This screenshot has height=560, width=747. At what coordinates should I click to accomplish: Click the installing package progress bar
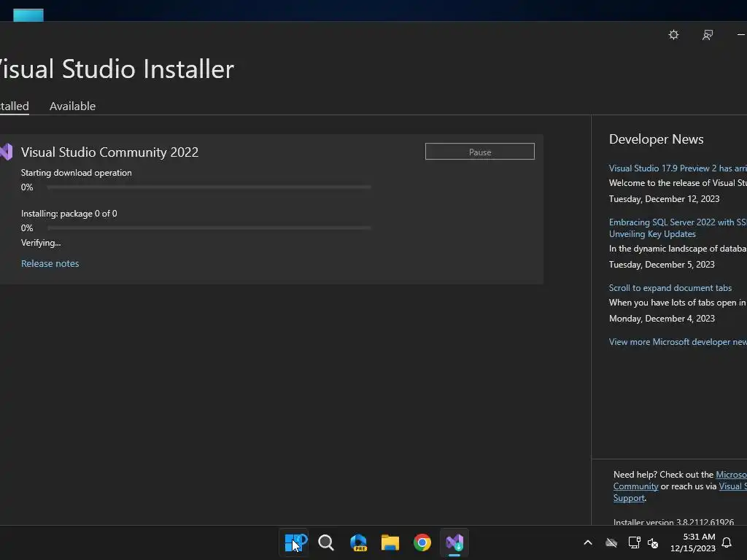[x=209, y=228]
